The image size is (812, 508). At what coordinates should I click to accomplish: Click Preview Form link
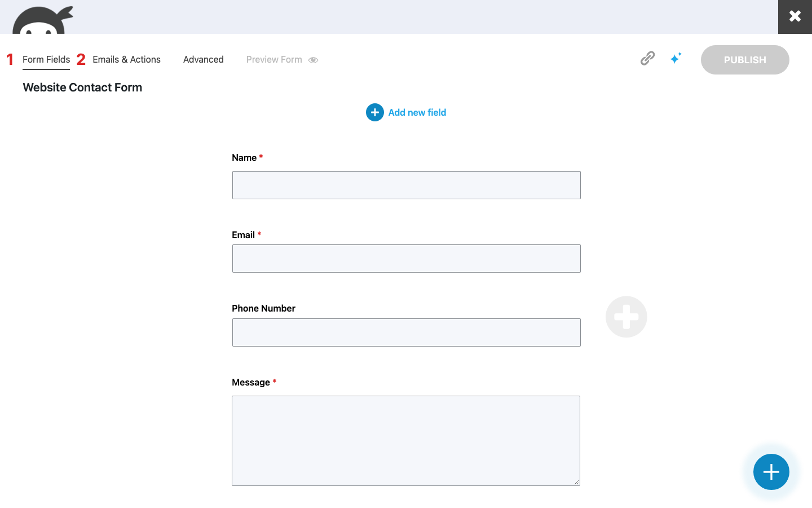274,60
